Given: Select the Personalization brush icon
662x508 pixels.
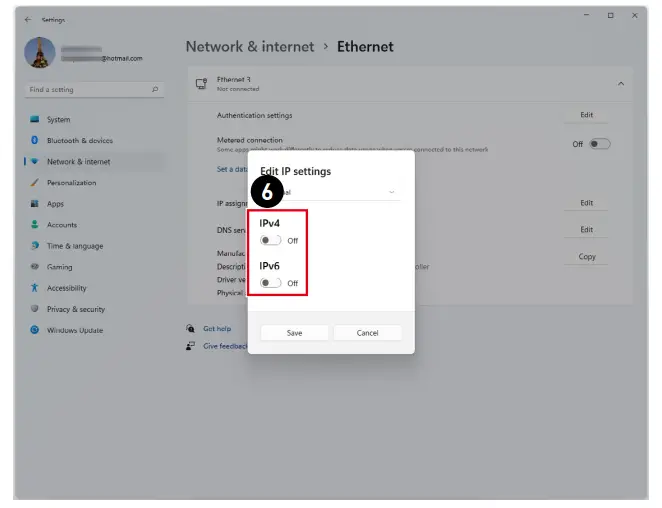Looking at the screenshot, I should tap(35, 183).
